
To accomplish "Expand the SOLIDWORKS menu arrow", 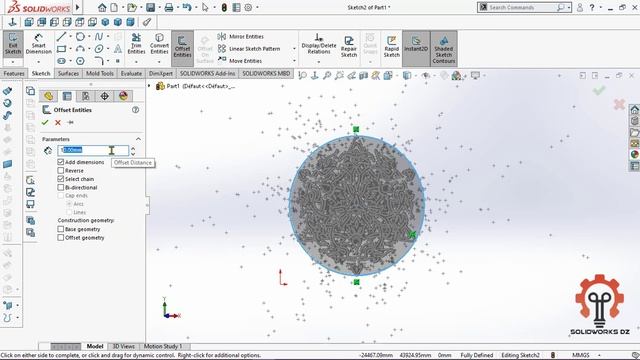I will (x=78, y=7).
